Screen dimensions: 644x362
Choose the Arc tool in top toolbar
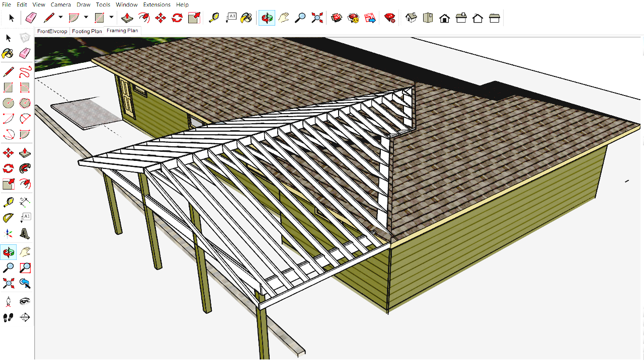click(74, 18)
